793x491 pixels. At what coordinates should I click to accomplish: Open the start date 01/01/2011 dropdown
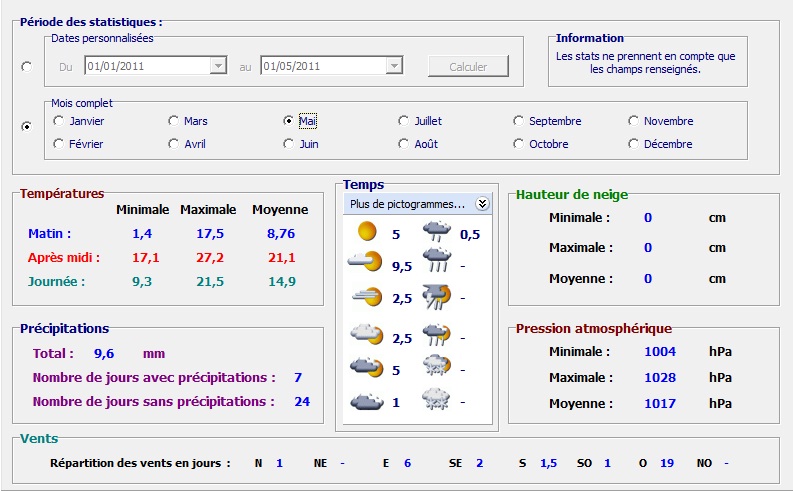[x=218, y=66]
